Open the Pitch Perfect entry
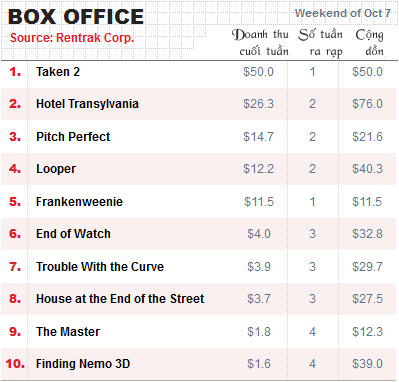 pos(73,137)
